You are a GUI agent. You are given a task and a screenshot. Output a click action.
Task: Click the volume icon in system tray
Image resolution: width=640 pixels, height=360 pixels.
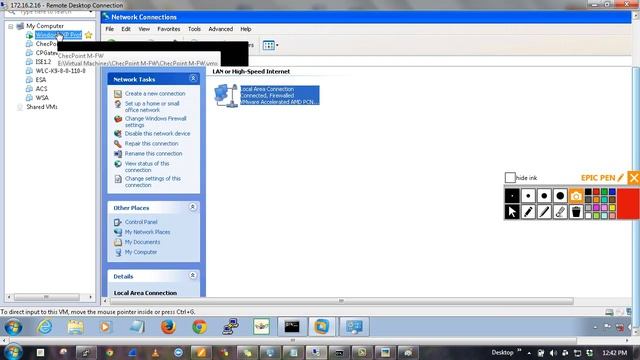pyautogui.click(x=553, y=353)
